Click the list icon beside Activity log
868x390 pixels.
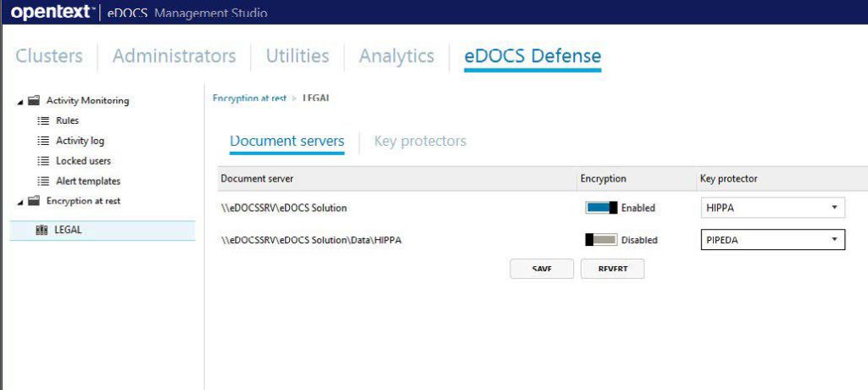[43, 141]
